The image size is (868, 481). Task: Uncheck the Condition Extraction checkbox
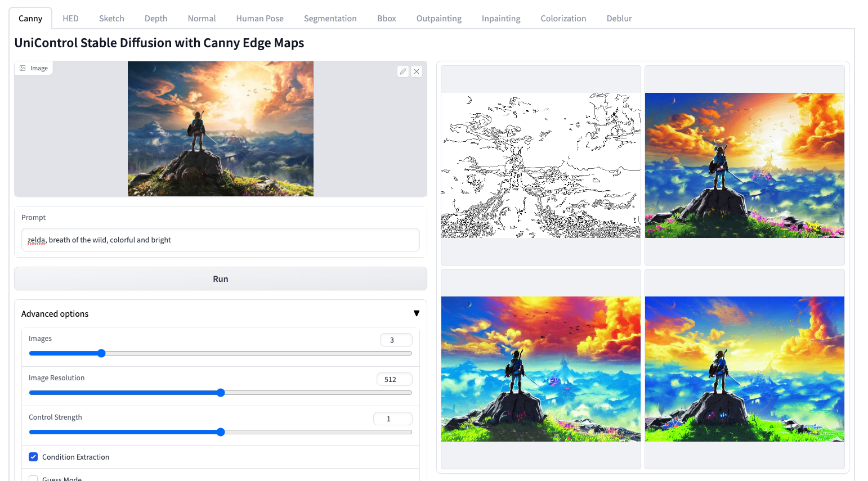click(33, 457)
